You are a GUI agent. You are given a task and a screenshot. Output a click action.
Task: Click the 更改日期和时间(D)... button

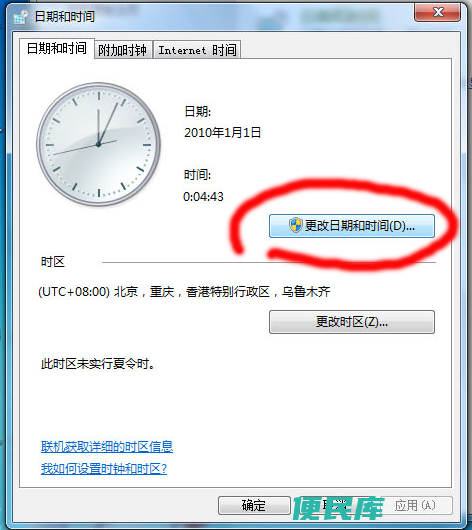(x=352, y=226)
